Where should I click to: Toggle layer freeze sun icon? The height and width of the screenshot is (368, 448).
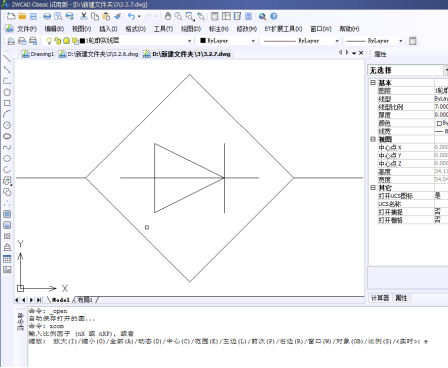(66, 41)
